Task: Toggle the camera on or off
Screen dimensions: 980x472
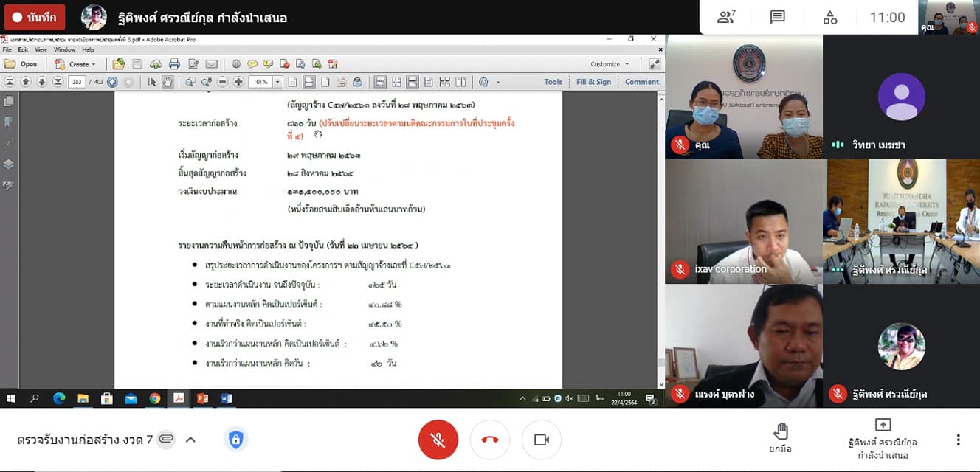Action: tap(541, 440)
